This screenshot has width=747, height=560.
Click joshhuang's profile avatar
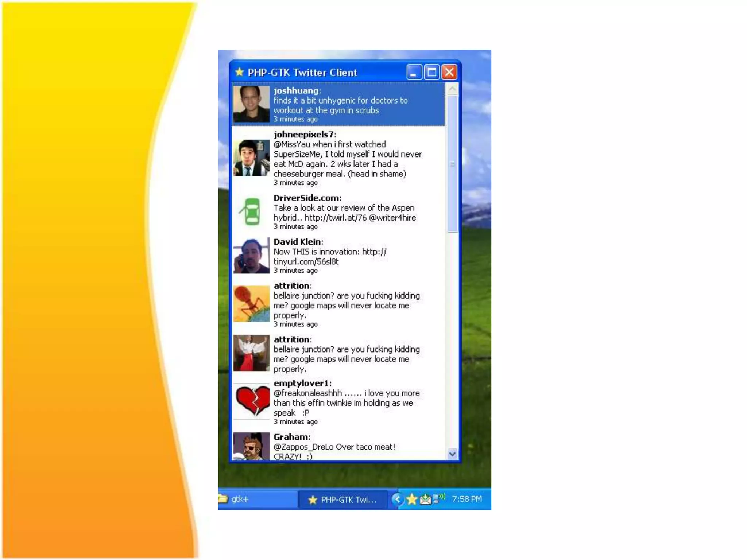[x=251, y=104]
